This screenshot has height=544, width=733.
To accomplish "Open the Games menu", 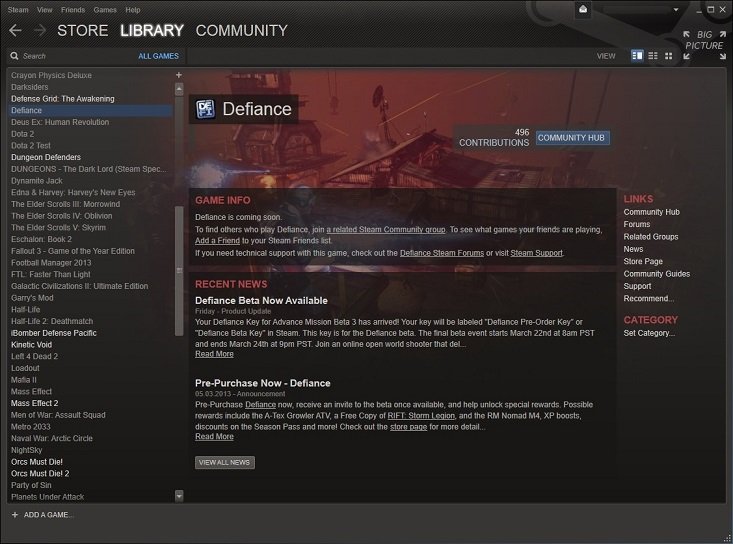I will (x=105, y=9).
